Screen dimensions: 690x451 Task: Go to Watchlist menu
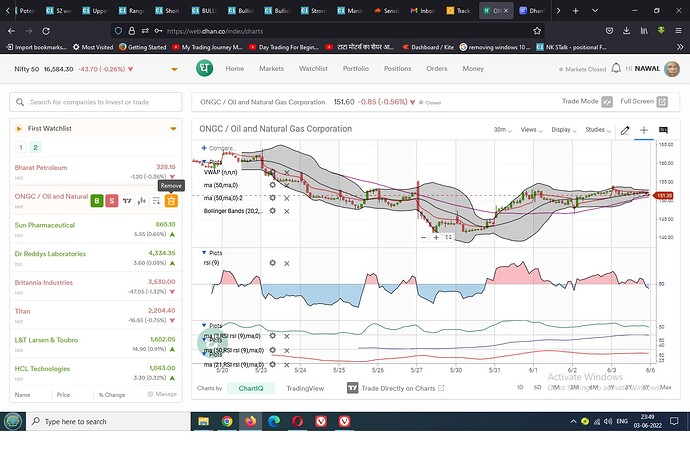[313, 68]
